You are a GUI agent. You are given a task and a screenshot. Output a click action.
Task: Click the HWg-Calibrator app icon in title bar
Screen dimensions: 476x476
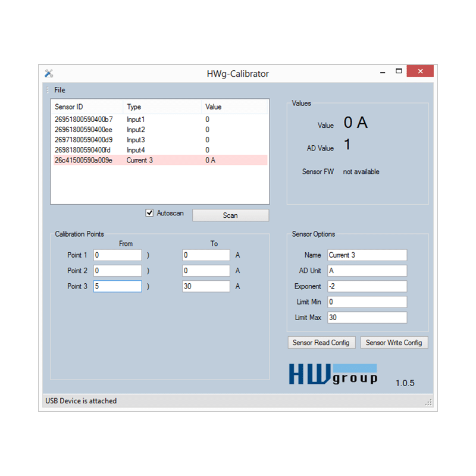[x=49, y=73]
